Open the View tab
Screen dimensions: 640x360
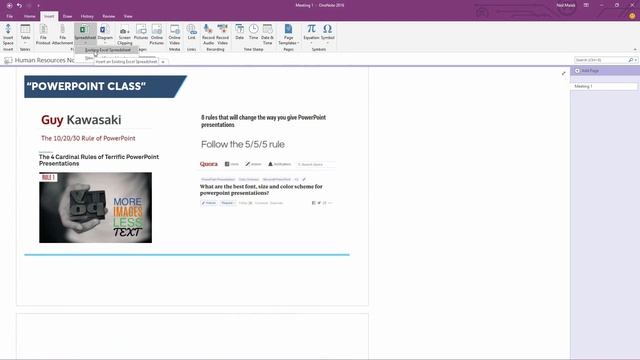[x=128, y=16]
